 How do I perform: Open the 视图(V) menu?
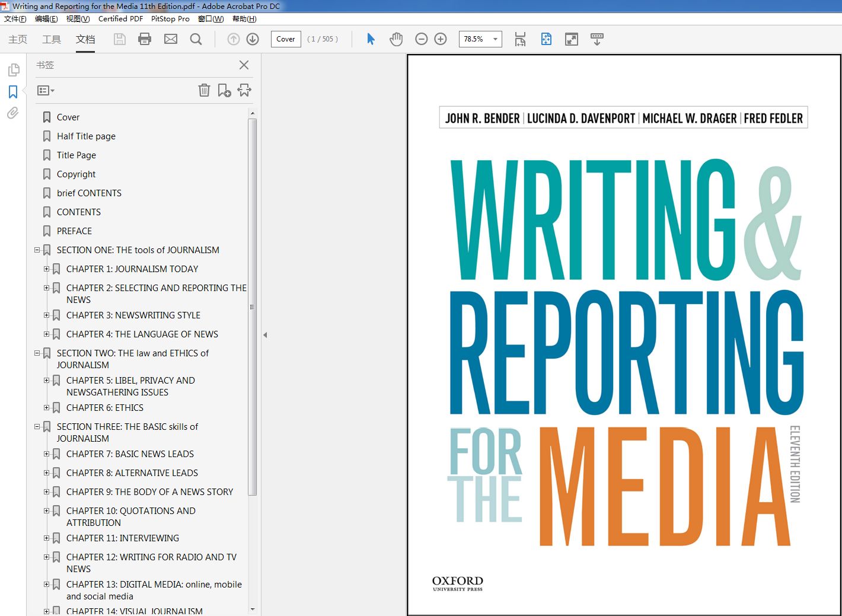[x=78, y=19]
